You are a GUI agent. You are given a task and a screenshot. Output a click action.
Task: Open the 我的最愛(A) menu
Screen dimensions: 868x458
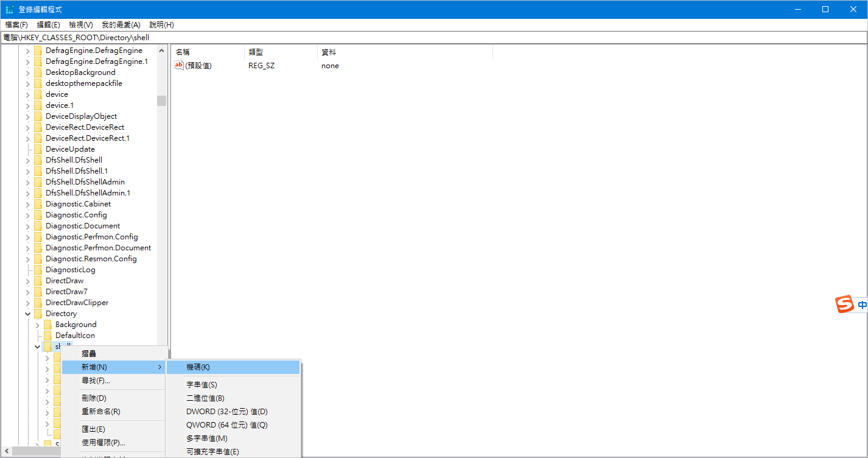click(x=121, y=25)
